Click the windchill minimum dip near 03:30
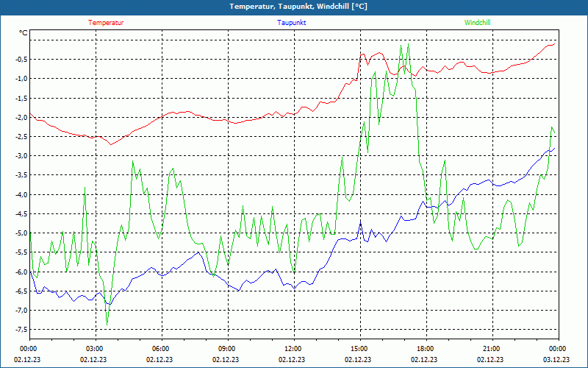This screenshot has width=588, height=368. 107,325
